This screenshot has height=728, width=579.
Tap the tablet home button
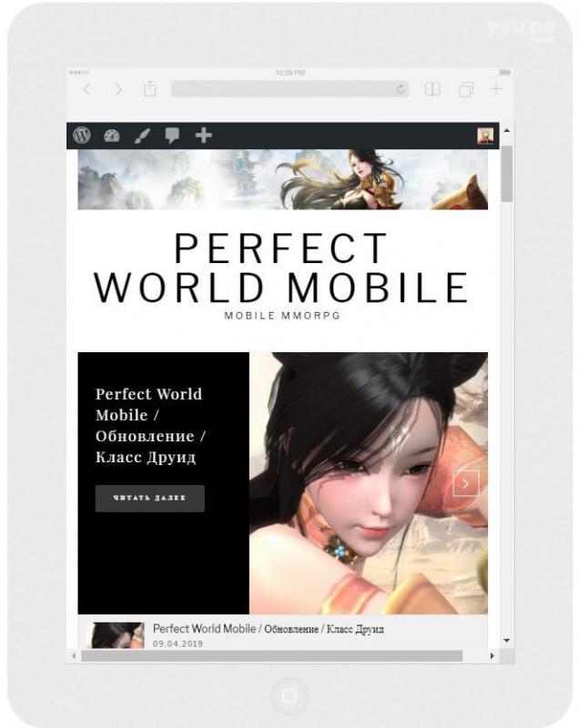[289, 696]
